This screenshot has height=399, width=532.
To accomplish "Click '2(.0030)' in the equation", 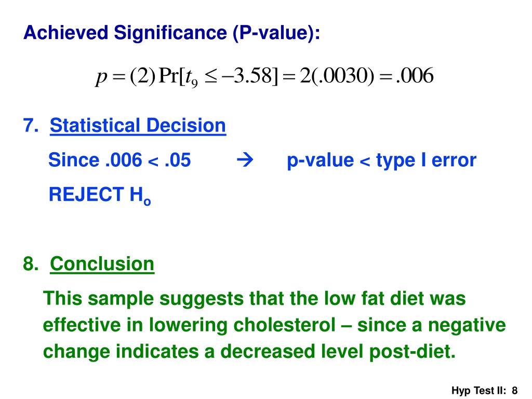I will (337, 76).
